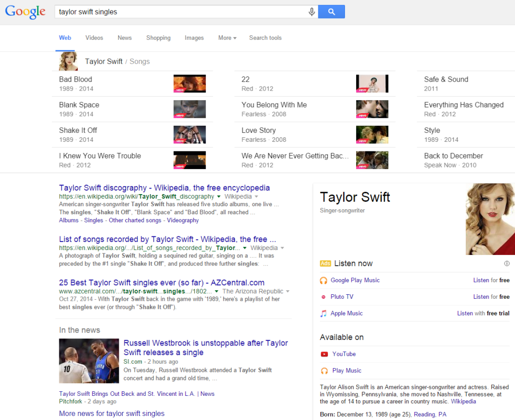Click Google Play Music headphones icon
Image resolution: width=515 pixels, height=420 pixels.
pos(323,281)
